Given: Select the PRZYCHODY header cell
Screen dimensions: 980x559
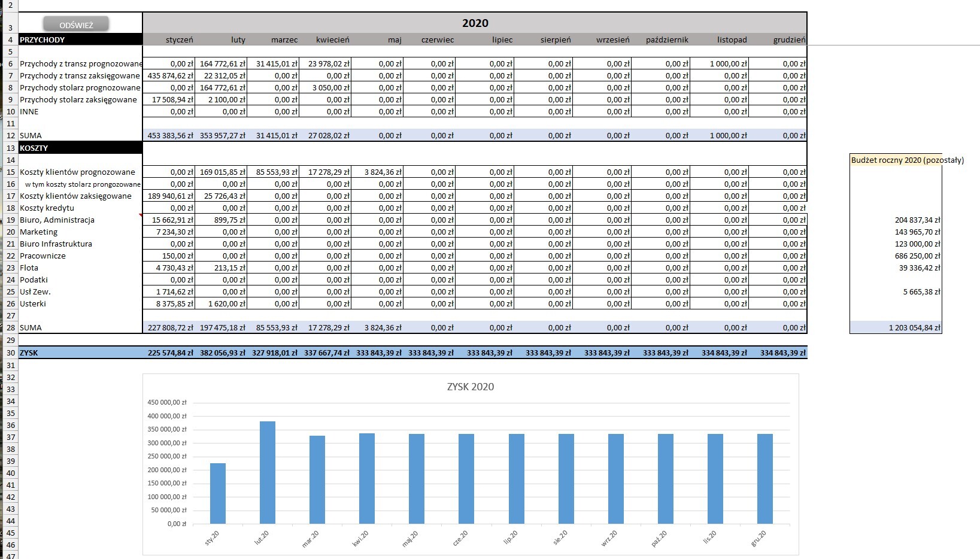Looking at the screenshot, I should [x=80, y=40].
